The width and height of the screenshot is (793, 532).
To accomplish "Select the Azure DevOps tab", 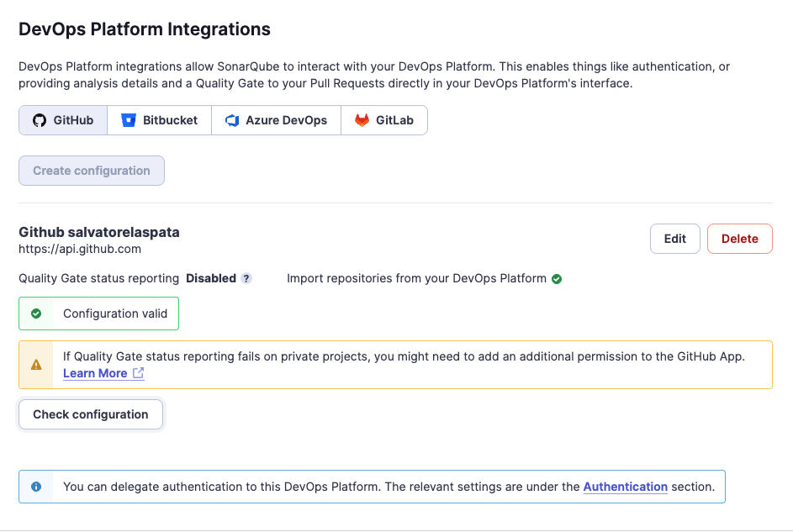I will pyautogui.click(x=276, y=120).
